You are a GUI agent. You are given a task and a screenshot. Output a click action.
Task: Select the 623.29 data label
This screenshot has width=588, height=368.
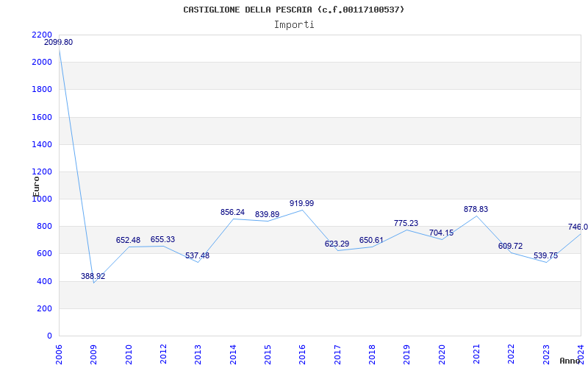pos(337,244)
